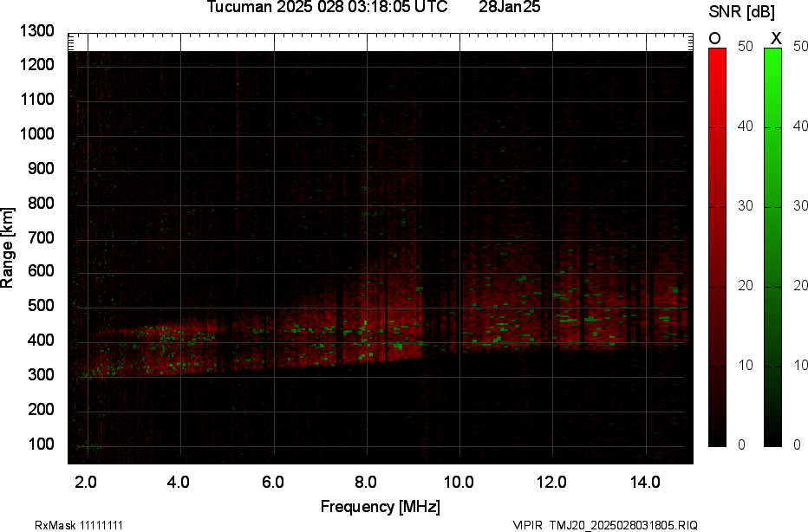Click the 14.0 tick on frequency axis
Screen dimensions: 808x532
click(x=645, y=482)
